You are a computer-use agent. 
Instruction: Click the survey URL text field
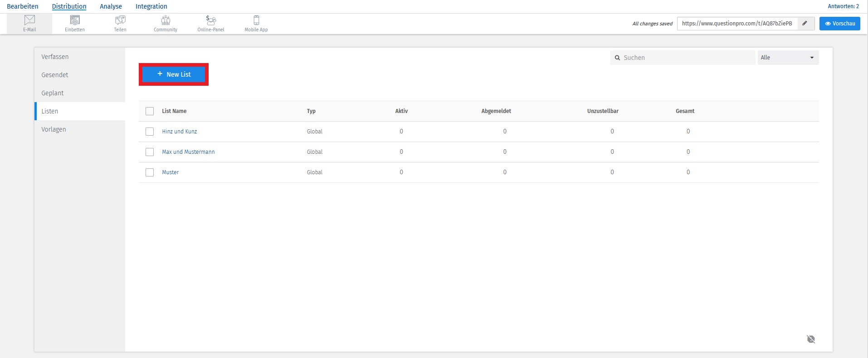(737, 24)
